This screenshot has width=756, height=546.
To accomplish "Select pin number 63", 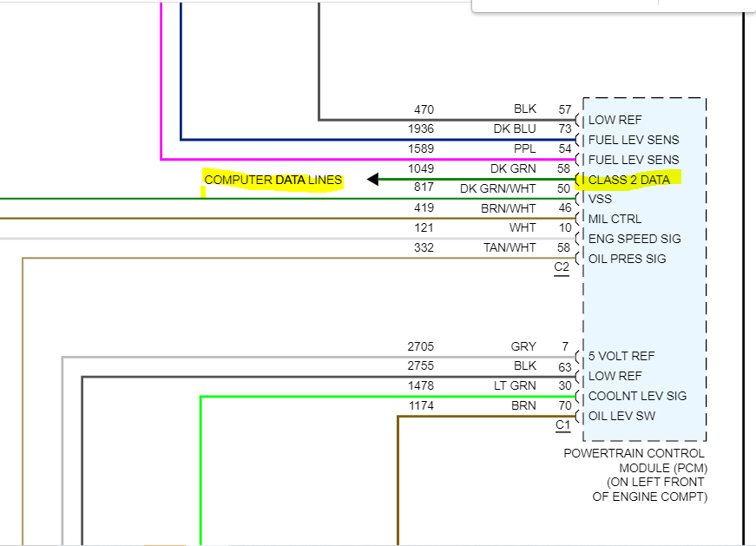I will [564, 367].
